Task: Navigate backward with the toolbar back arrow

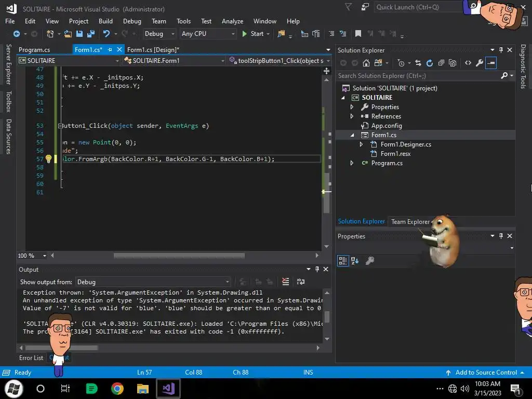Action: tap(16, 34)
